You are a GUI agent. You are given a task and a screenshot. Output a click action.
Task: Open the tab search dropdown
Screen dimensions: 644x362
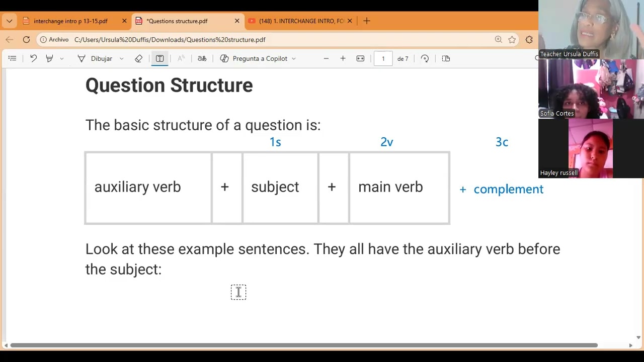click(10, 21)
